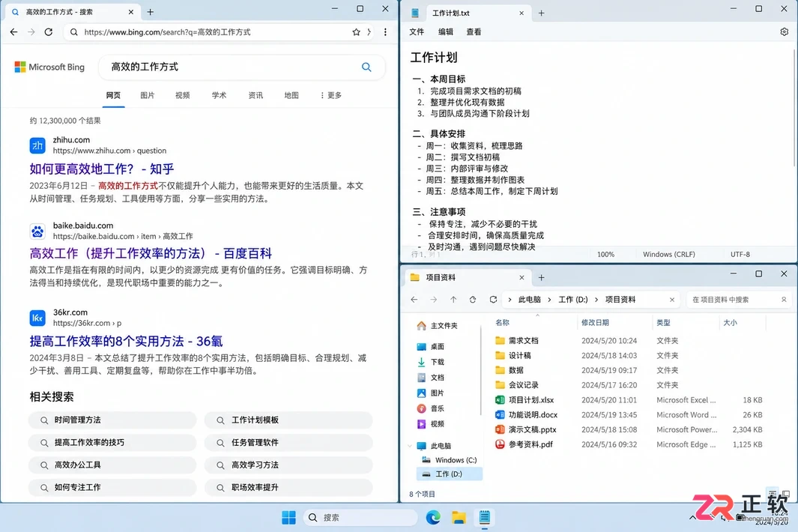Select 桌面 in File Explorer sidebar

coord(431,346)
